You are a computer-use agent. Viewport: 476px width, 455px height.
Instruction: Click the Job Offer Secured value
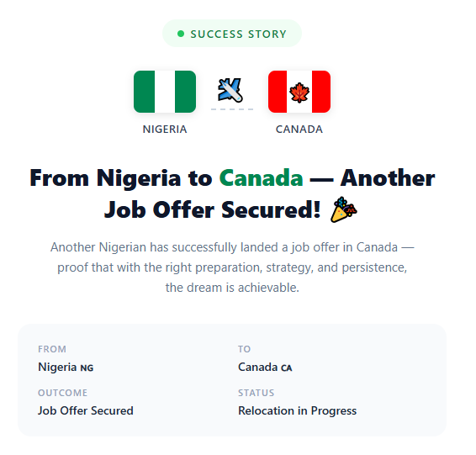pos(86,410)
